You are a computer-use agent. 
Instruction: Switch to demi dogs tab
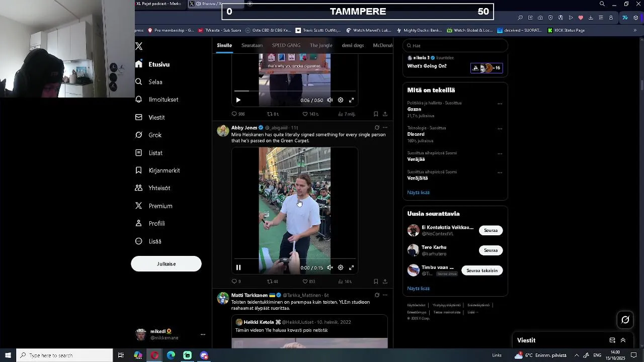353,45
